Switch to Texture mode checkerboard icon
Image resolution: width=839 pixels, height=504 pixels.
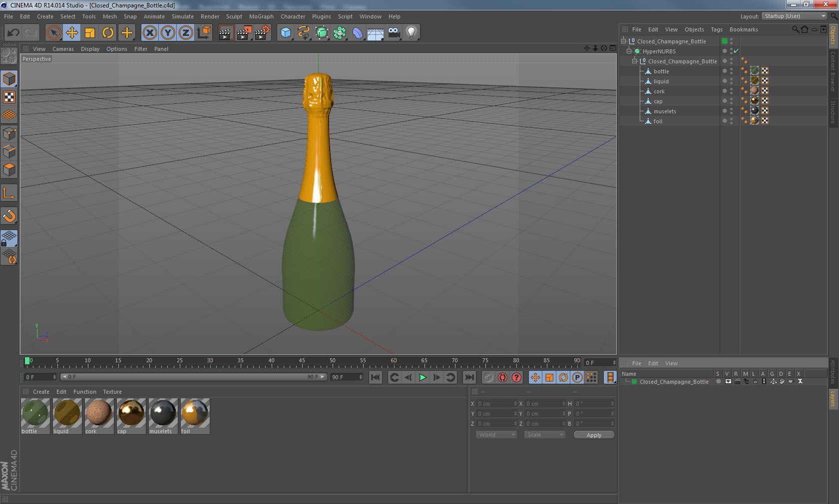(9, 97)
